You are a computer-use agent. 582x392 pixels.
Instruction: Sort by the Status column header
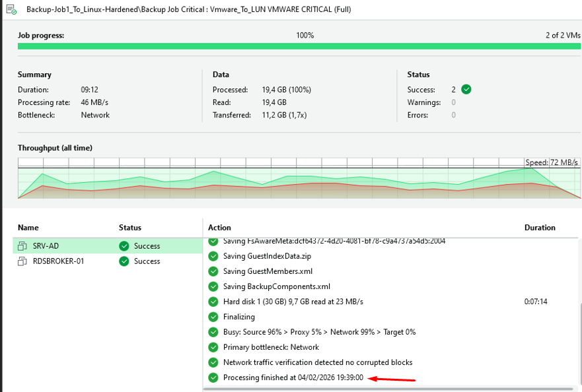coord(129,227)
